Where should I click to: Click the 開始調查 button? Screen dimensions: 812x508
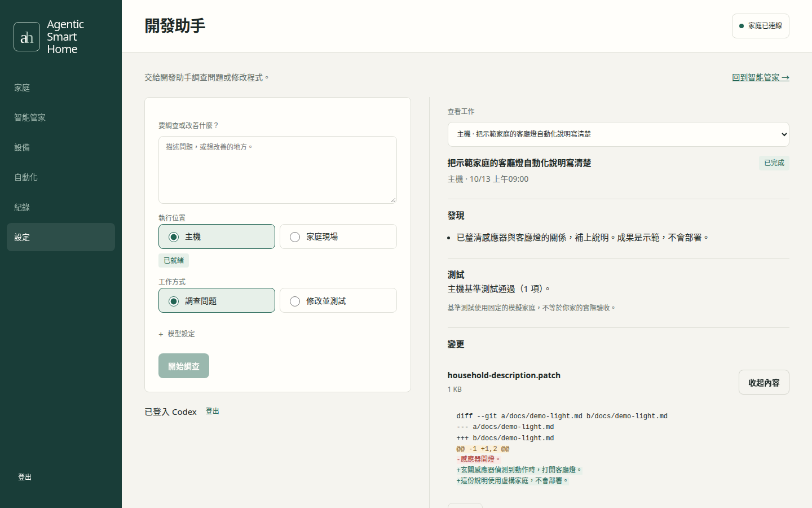point(184,366)
